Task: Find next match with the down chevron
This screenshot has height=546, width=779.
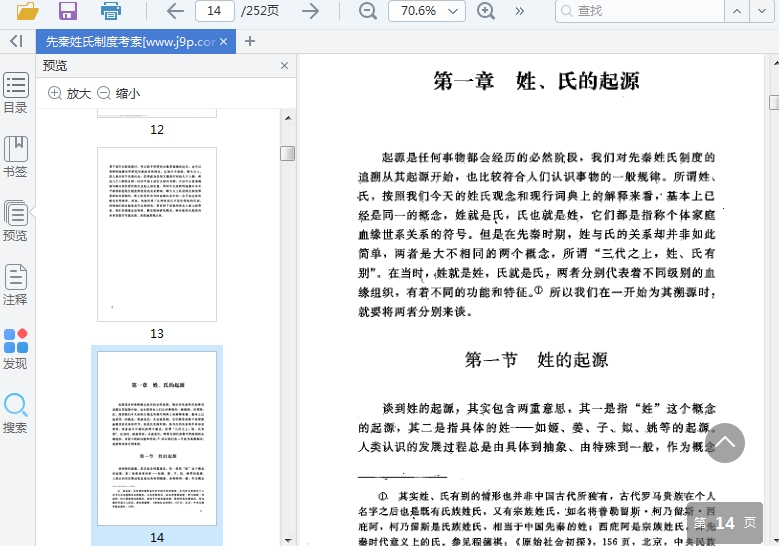Action: [762, 11]
